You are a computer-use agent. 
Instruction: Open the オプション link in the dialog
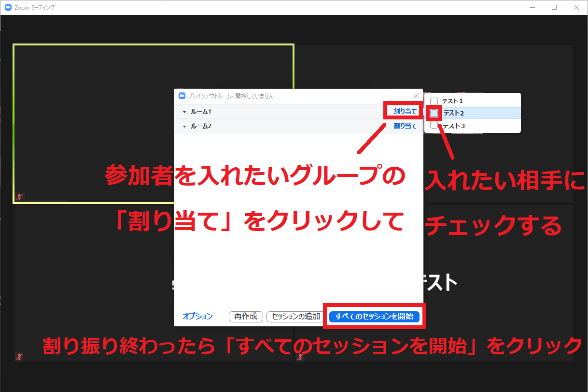[197, 316]
